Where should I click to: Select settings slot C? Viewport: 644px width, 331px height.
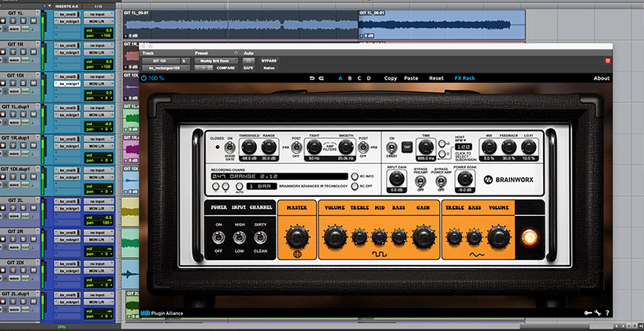pyautogui.click(x=359, y=78)
